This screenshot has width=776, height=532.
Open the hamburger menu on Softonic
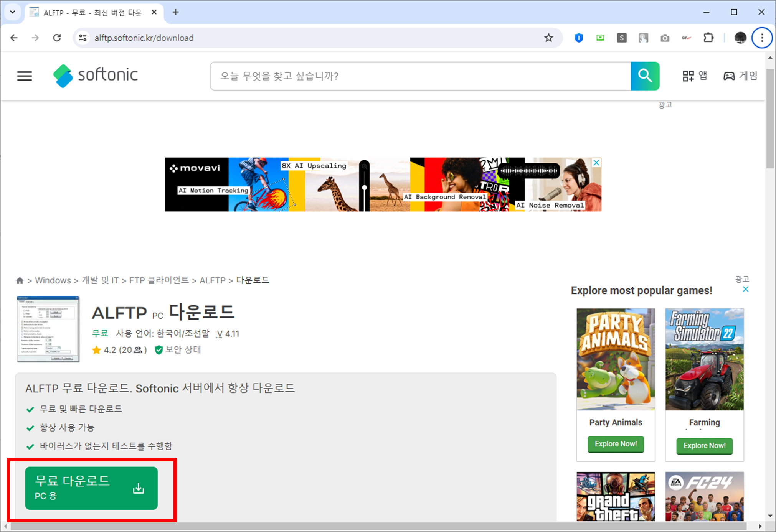[x=25, y=76]
